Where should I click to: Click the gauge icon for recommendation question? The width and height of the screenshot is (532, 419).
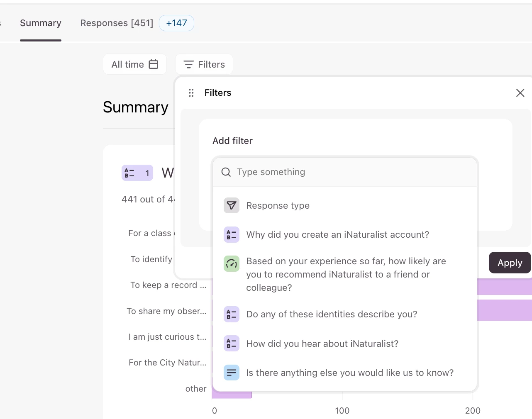(x=232, y=263)
